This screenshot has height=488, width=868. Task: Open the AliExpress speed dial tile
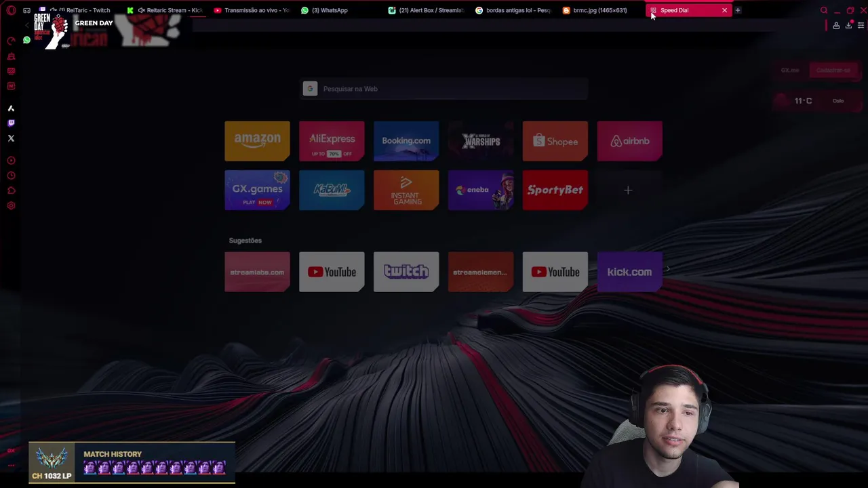(332, 141)
